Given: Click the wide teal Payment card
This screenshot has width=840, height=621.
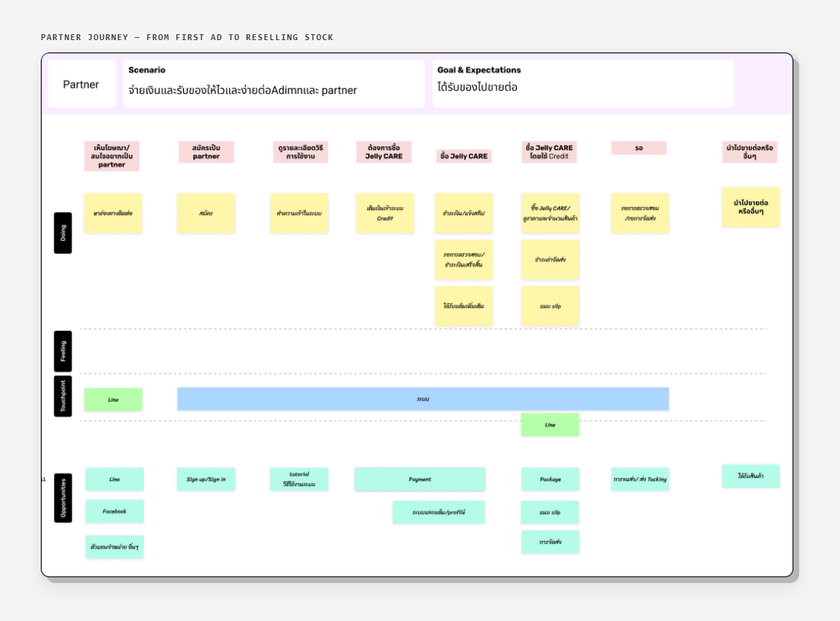Looking at the screenshot, I should 420,479.
